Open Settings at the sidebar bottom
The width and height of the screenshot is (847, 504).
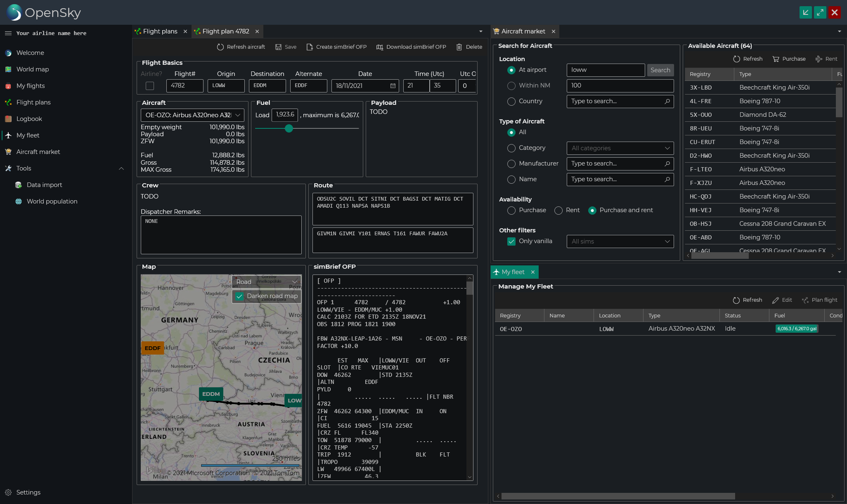click(x=28, y=492)
